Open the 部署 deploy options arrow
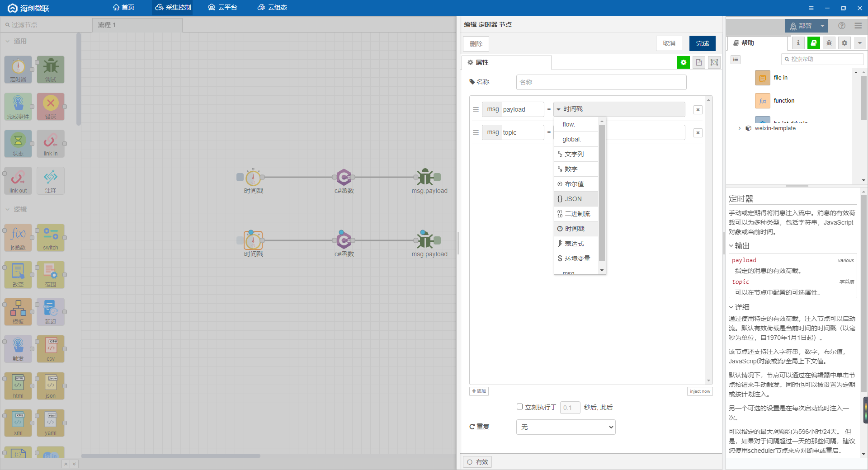The image size is (868, 470). [823, 26]
